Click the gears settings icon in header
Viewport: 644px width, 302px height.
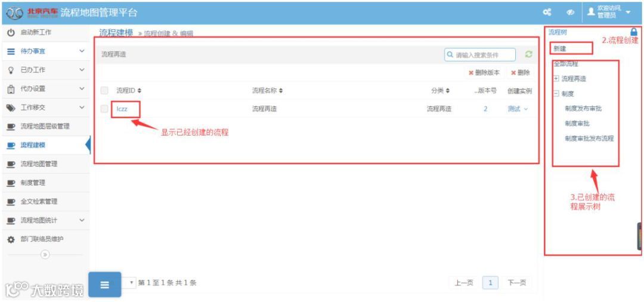(x=547, y=13)
